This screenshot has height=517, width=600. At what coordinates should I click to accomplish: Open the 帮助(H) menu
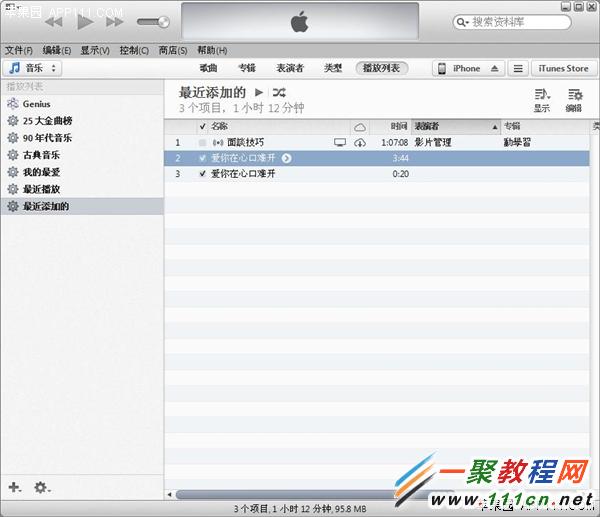tap(212, 50)
